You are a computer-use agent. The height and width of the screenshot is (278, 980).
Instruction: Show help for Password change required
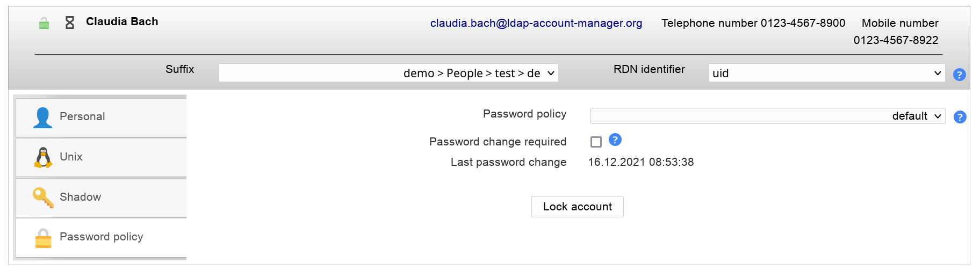[x=615, y=140]
